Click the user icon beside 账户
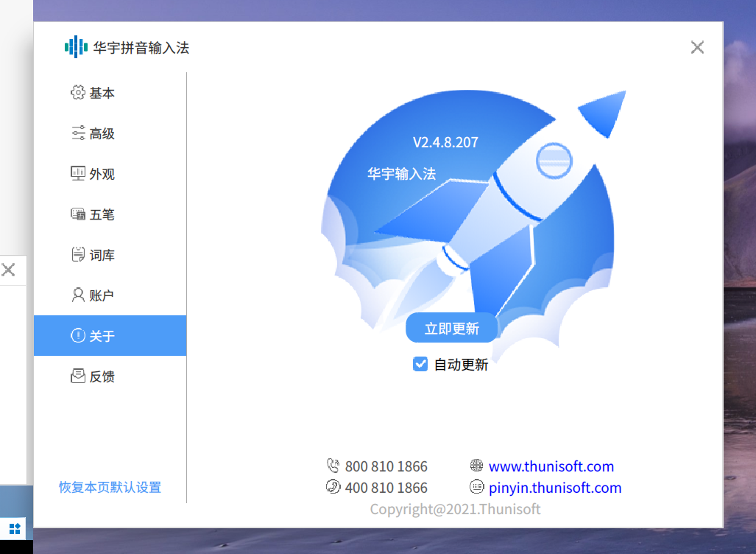The width and height of the screenshot is (756, 554). point(77,295)
